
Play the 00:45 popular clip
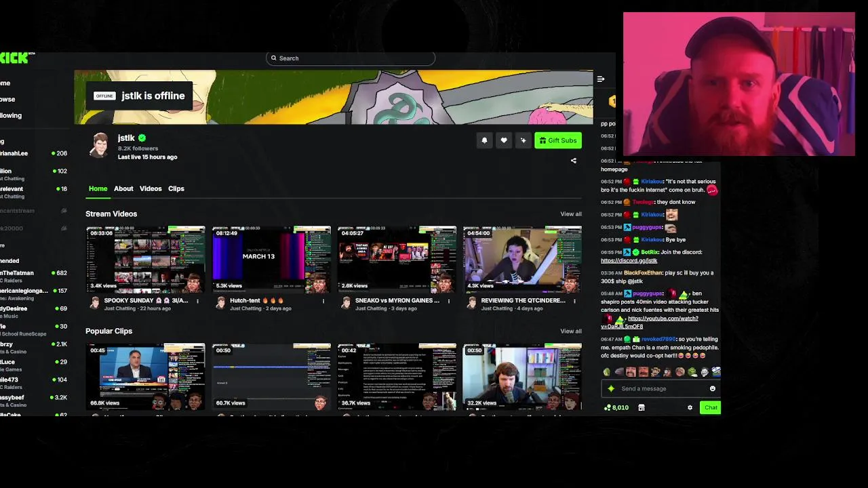click(145, 377)
